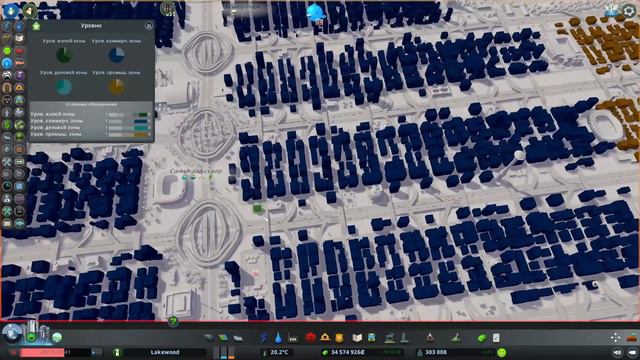Open the Roads build menu

tap(209, 338)
